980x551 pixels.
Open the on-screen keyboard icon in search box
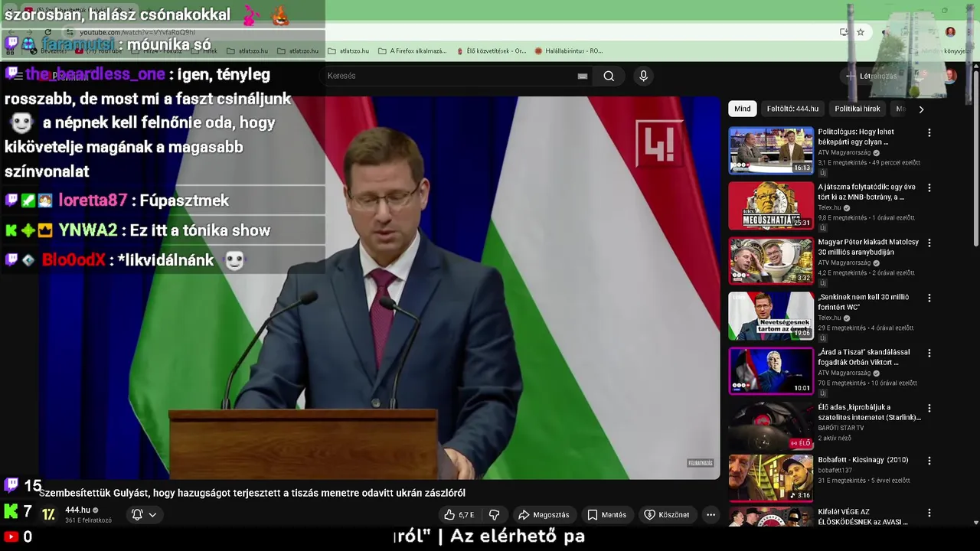point(583,76)
